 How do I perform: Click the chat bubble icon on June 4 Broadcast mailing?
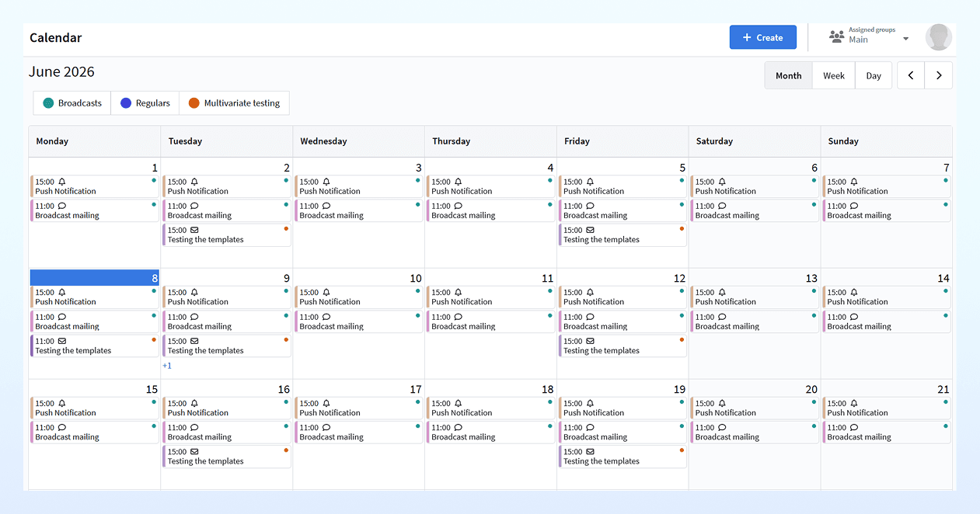pyautogui.click(x=459, y=207)
